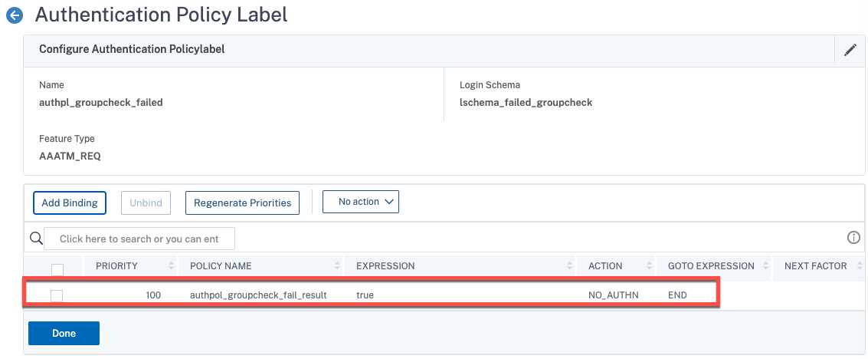This screenshot has width=868, height=359.
Task: Sort by the NEXT FACTOR column arrows
Action: point(858,266)
